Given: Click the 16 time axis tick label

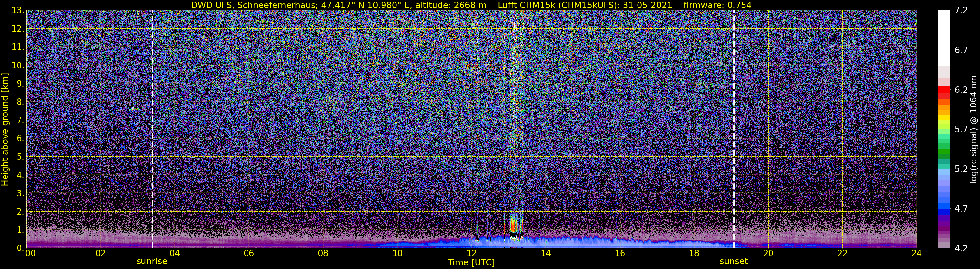Looking at the screenshot, I should pos(620,254).
